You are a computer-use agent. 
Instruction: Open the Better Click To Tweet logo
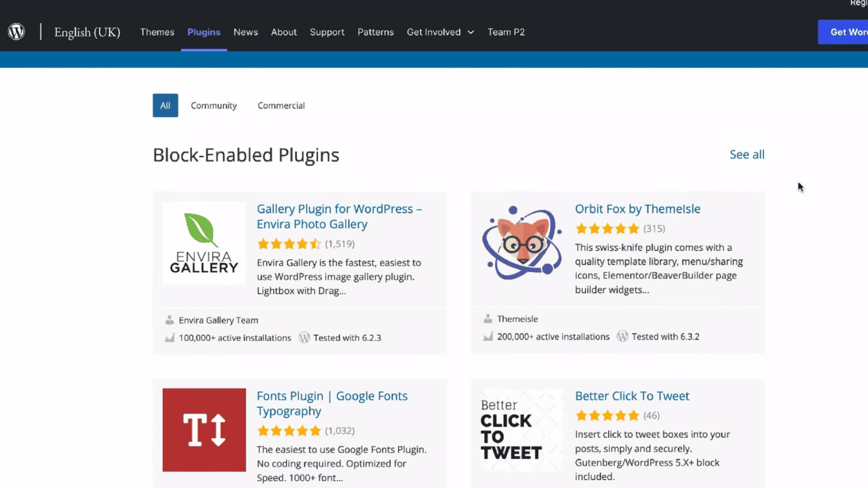tap(522, 430)
